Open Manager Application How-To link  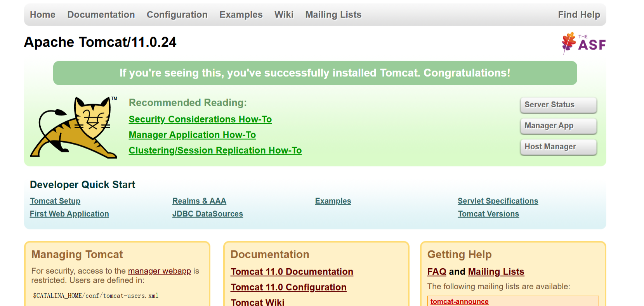(192, 135)
